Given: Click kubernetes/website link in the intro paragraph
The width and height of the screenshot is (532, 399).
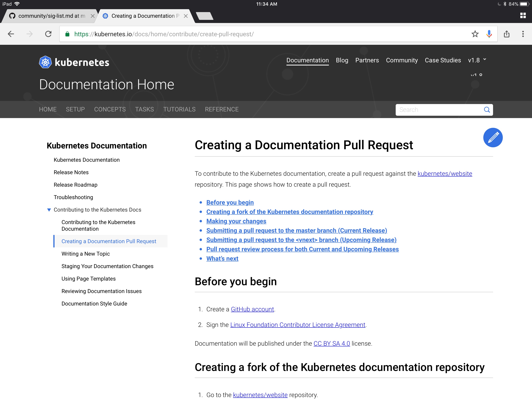Looking at the screenshot, I should pyautogui.click(x=445, y=174).
